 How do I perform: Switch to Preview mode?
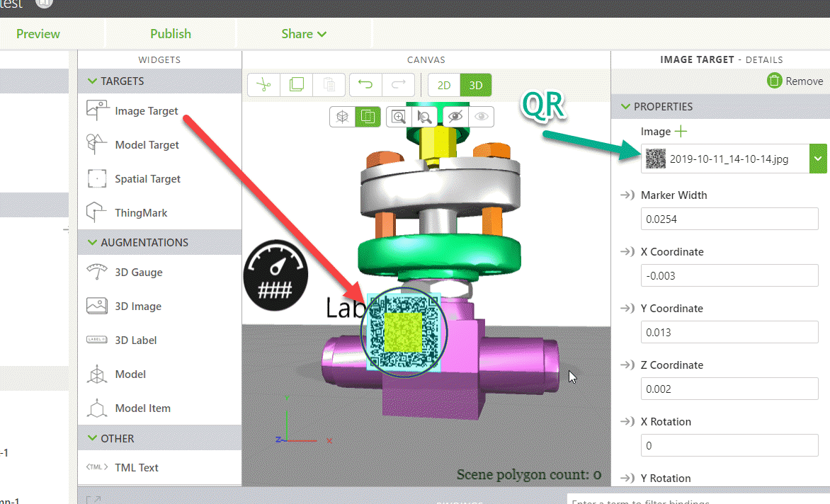(x=38, y=33)
